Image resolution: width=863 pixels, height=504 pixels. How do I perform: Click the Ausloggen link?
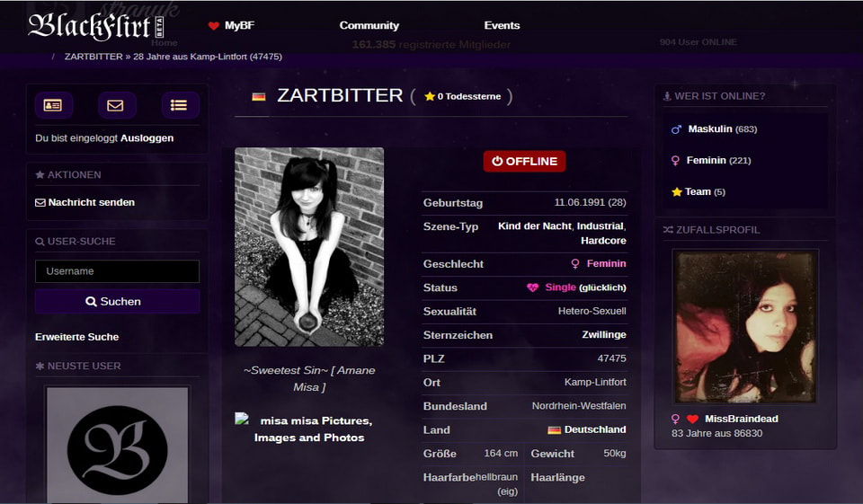(147, 138)
